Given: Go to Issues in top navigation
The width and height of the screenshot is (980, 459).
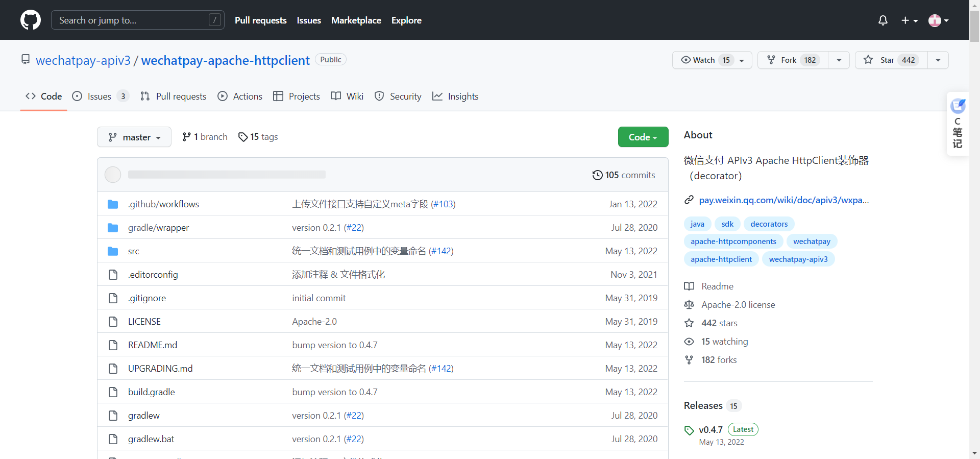Looking at the screenshot, I should pyautogui.click(x=309, y=20).
